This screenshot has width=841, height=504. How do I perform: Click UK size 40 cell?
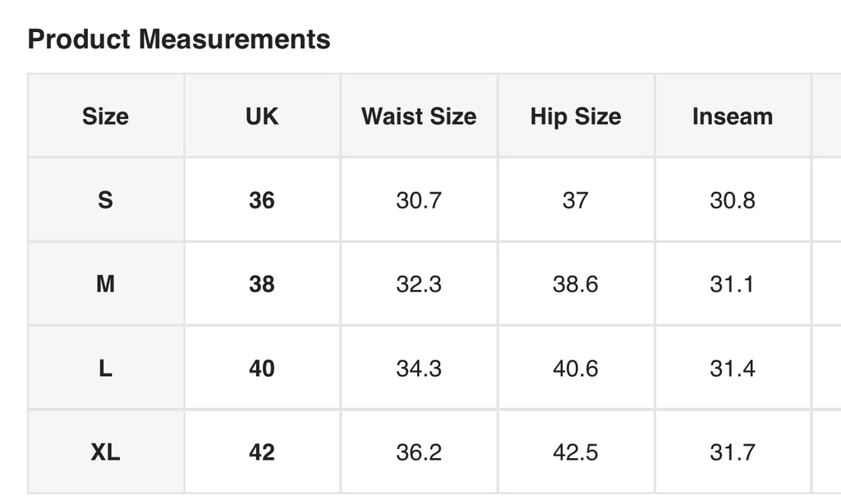coord(262,368)
